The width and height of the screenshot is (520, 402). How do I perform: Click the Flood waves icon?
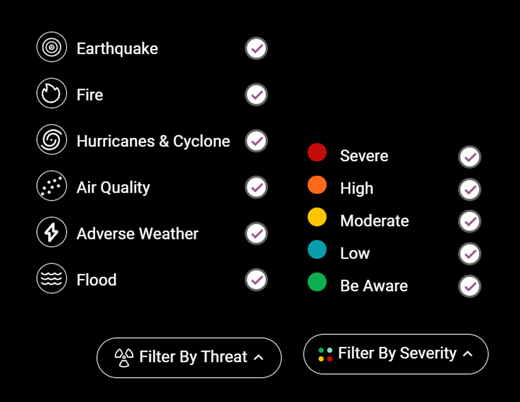pos(52,279)
